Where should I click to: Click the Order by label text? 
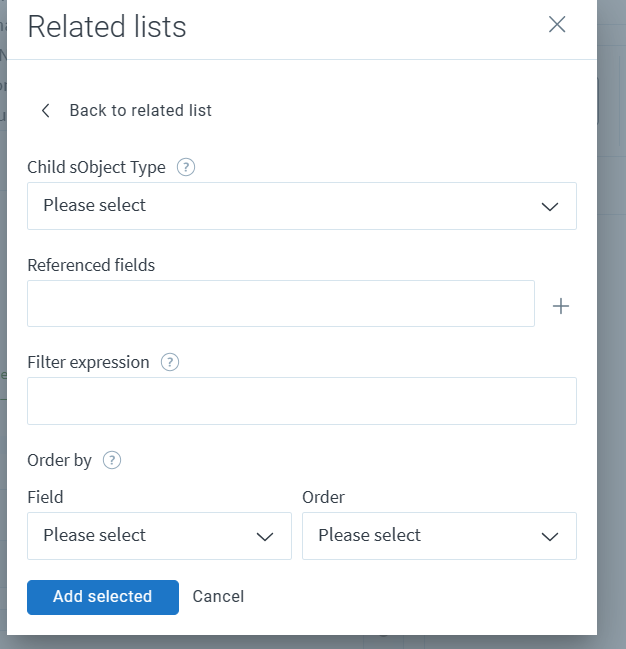[x=60, y=461]
